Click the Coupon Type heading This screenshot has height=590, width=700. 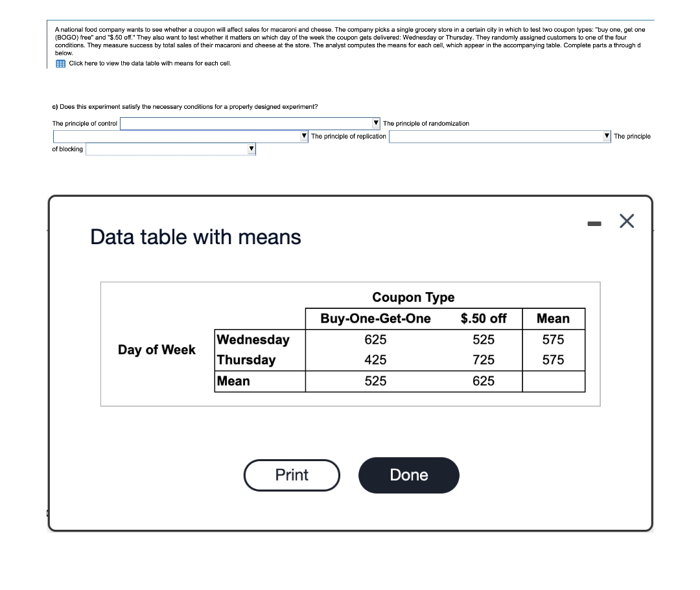[414, 297]
